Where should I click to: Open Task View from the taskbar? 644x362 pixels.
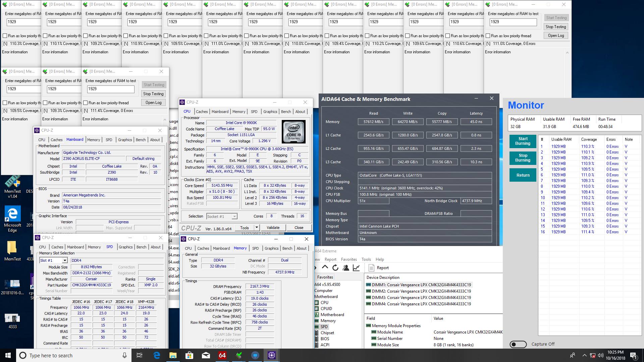pyautogui.click(x=140, y=355)
